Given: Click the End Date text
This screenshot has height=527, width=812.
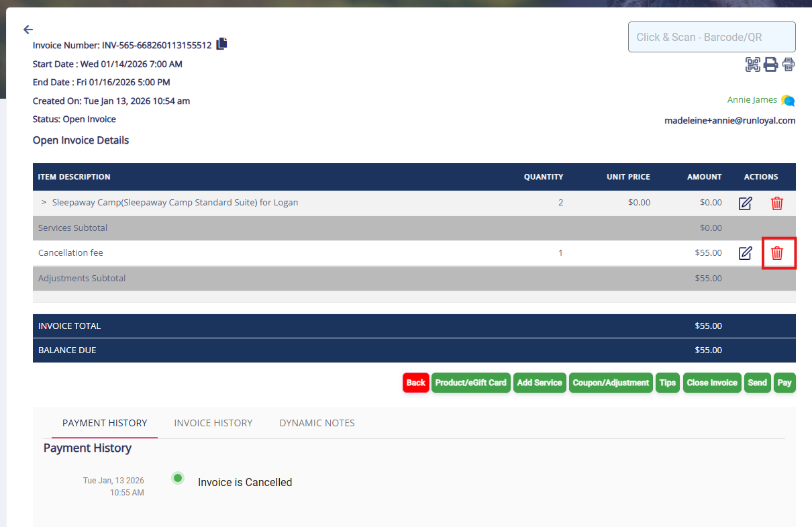Looking at the screenshot, I should tap(101, 83).
